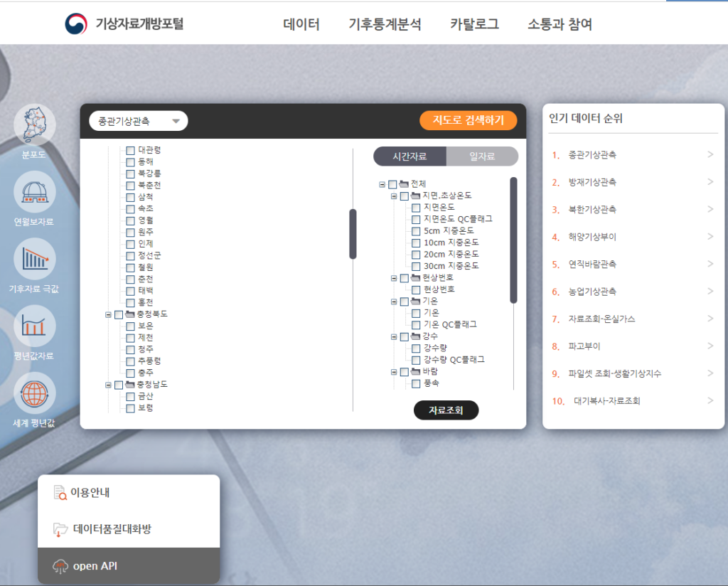Check the 속초 station checkbox
This screenshot has width=728, height=586.
tap(131, 209)
